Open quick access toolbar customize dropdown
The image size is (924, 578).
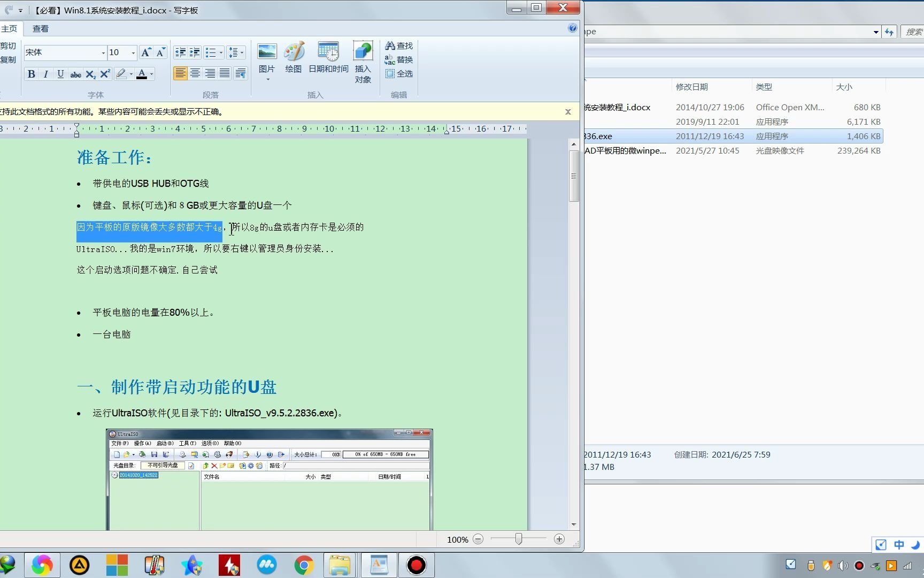pos(20,10)
